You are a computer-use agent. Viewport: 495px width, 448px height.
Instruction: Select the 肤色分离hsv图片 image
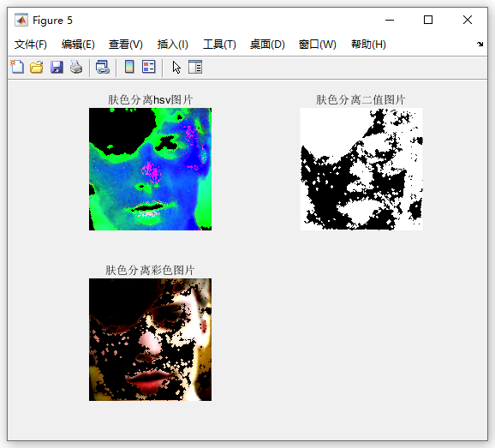tap(150, 170)
